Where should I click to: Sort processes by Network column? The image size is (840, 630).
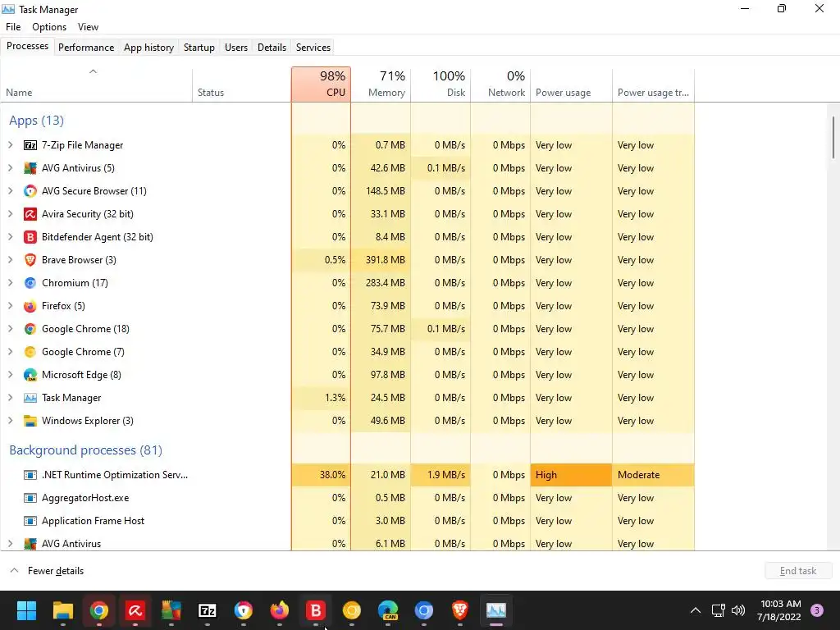501,84
